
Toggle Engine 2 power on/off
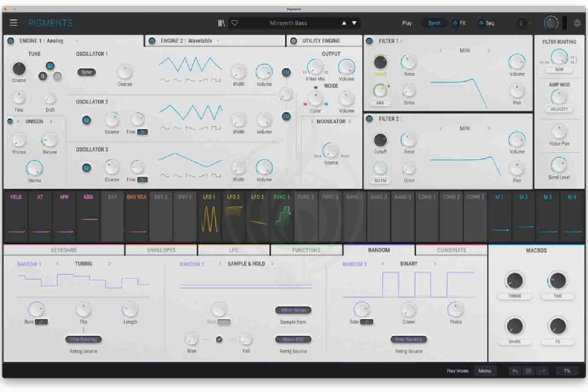(x=152, y=41)
